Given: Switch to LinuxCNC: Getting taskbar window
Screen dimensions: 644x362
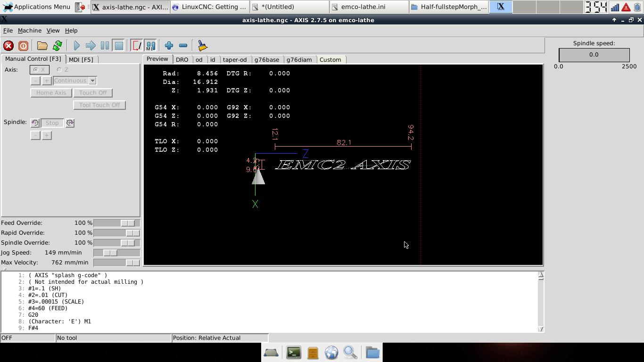Looking at the screenshot, I should (x=210, y=7).
